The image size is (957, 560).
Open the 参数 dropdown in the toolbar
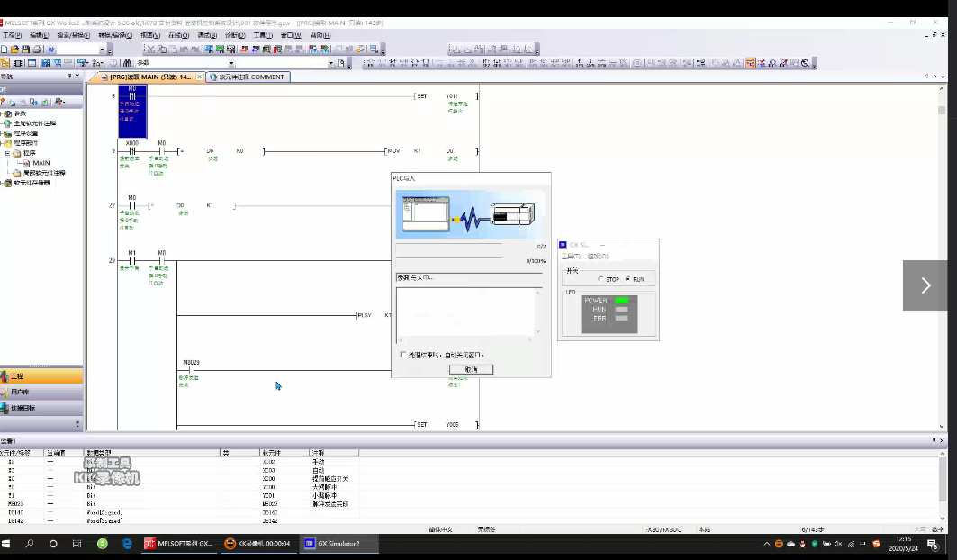point(231,63)
